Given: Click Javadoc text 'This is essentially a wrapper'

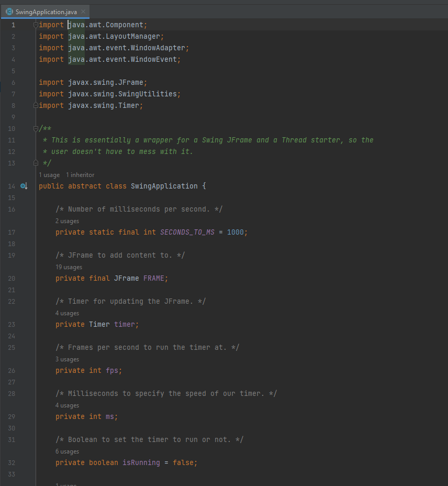Looking at the screenshot, I should (x=111, y=140).
